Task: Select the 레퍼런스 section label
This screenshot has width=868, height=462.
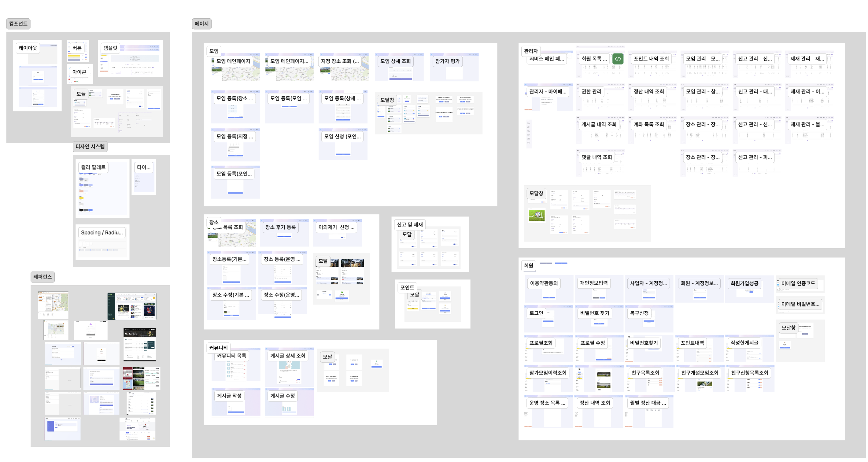Action: coord(42,277)
